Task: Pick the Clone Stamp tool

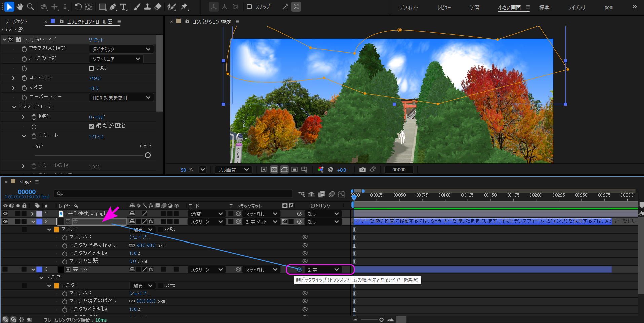Action: (147, 7)
